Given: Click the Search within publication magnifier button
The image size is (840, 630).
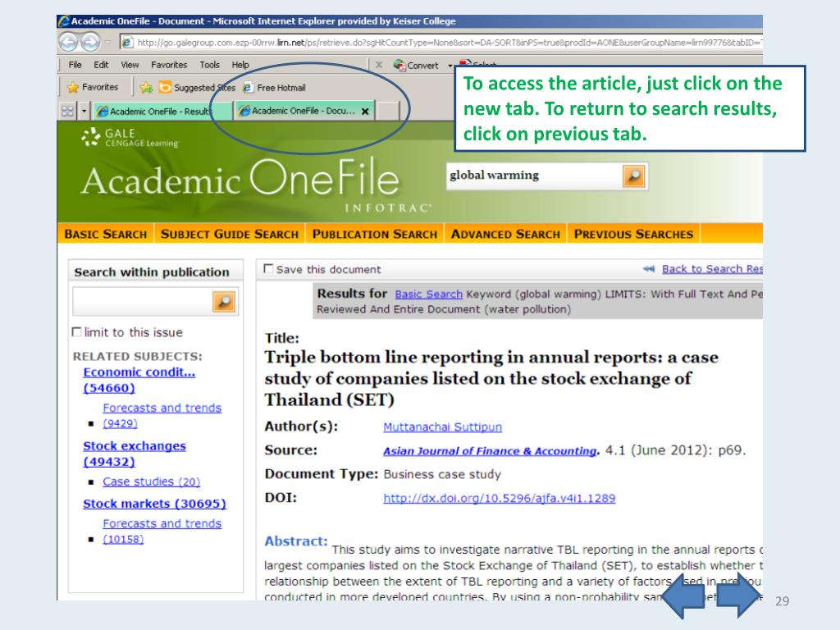Looking at the screenshot, I should coord(224,302).
